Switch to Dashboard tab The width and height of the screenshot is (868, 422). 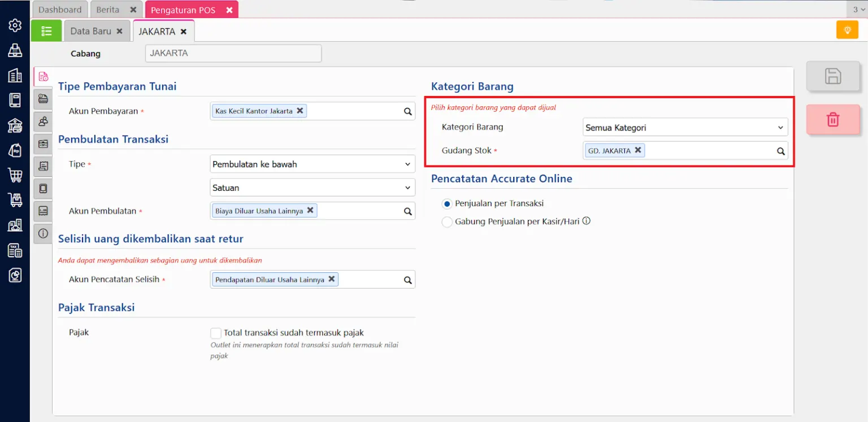pos(60,10)
